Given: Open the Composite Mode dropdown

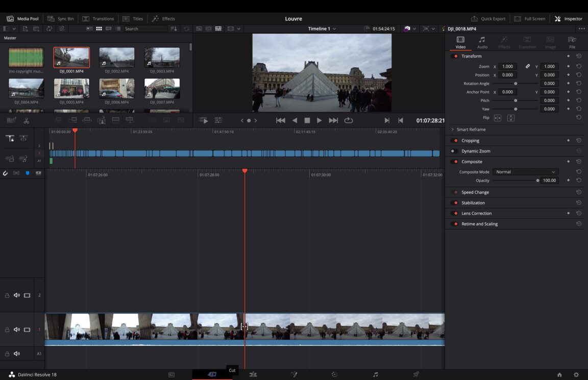Looking at the screenshot, I should click(526, 172).
